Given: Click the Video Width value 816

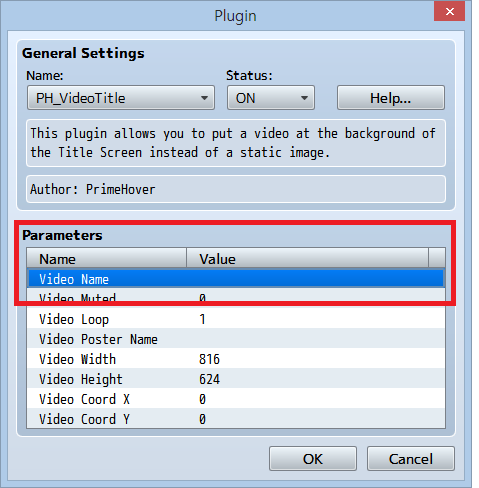Looking at the screenshot, I should click(209, 359).
